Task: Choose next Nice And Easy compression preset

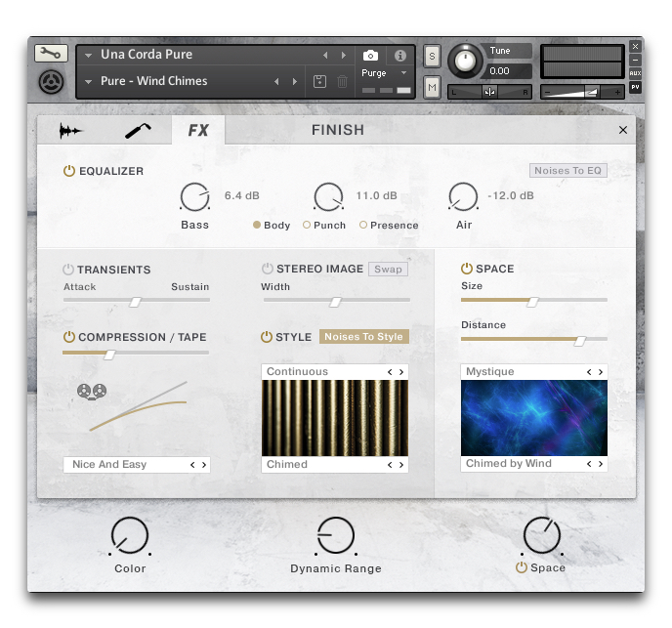Action: coord(204,465)
